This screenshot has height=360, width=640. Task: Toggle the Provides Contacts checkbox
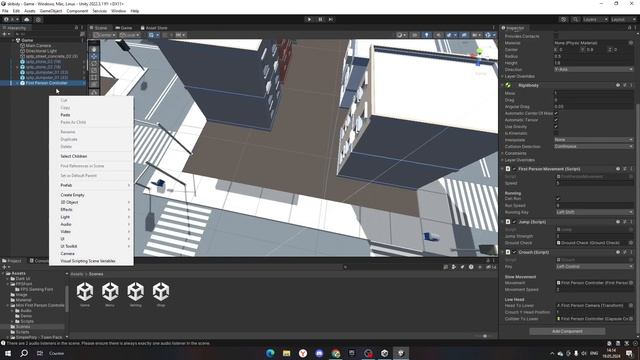(x=556, y=36)
